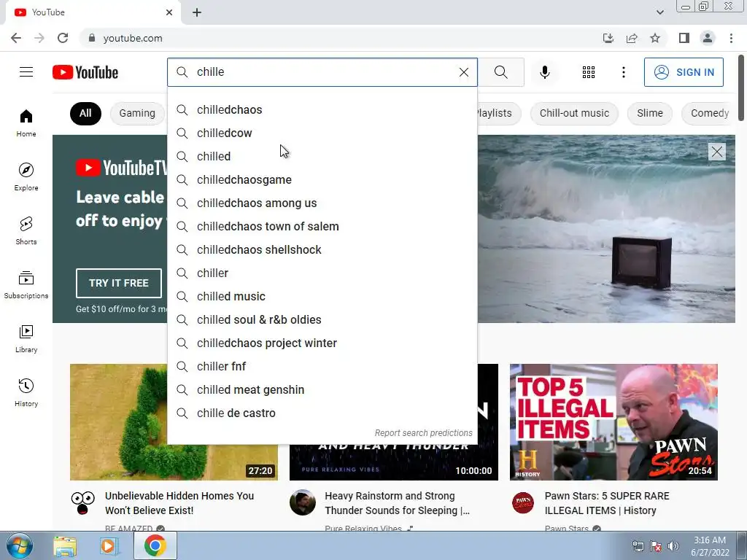Open a new browser tab
Image resolution: width=747 pixels, height=560 pixels.
(x=197, y=12)
